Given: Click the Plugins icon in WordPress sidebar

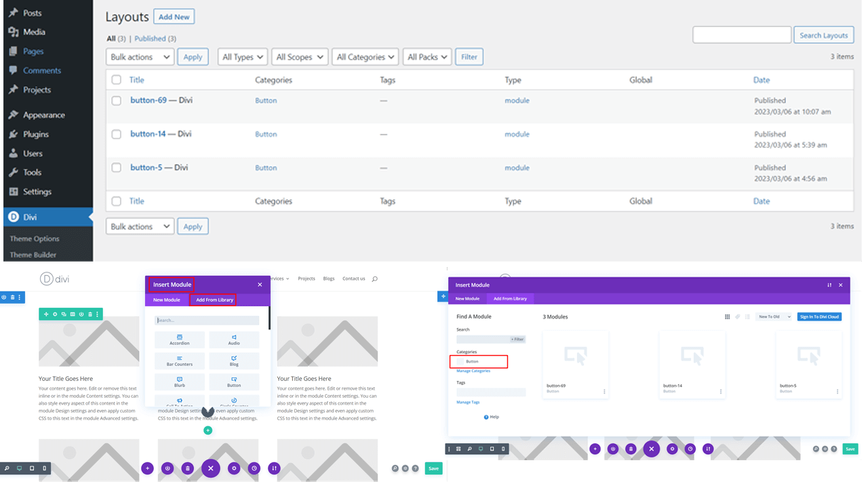Looking at the screenshot, I should point(14,134).
